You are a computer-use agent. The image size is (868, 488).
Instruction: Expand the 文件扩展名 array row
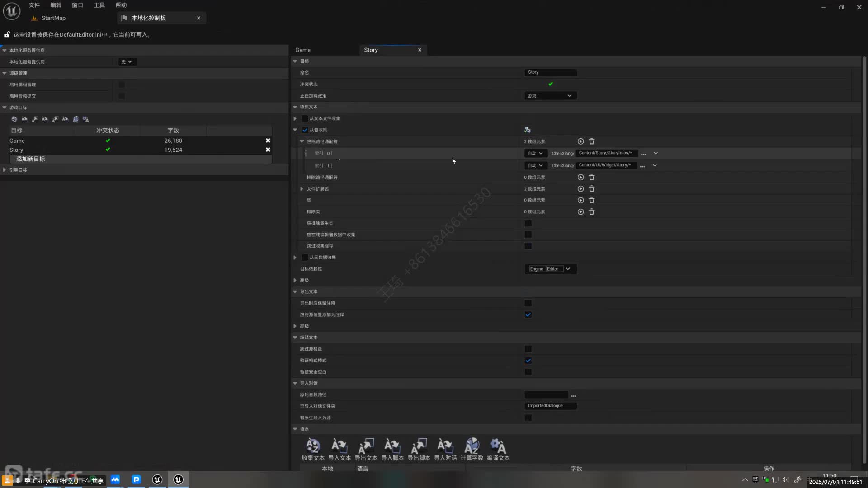click(x=302, y=189)
